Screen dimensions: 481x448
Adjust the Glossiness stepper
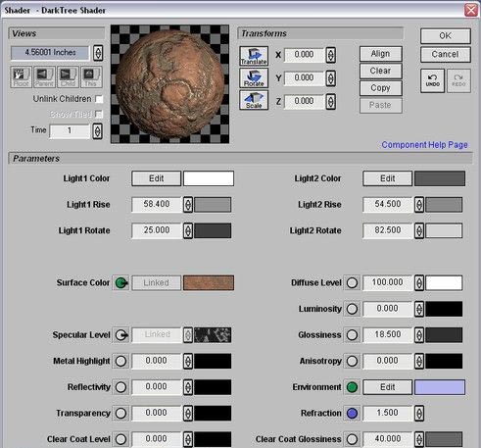pos(419,335)
